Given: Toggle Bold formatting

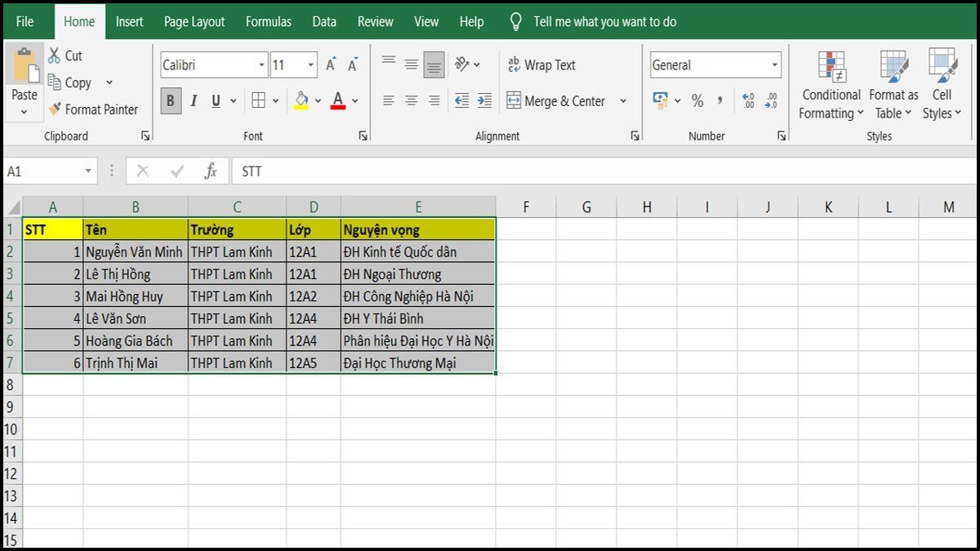Looking at the screenshot, I should click(x=171, y=100).
